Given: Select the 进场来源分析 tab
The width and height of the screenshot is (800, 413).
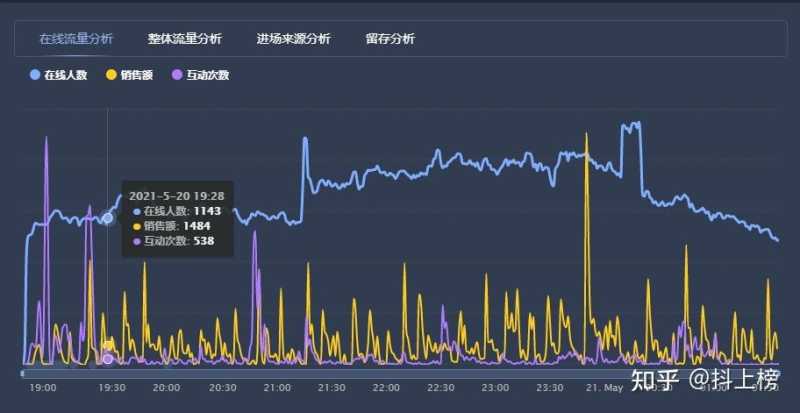Looking at the screenshot, I should (293, 39).
